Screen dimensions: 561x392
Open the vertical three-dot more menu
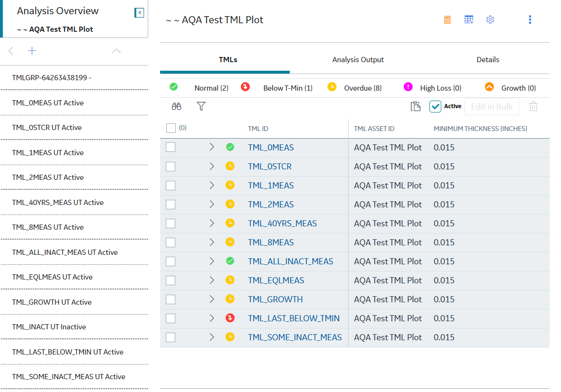tap(530, 19)
